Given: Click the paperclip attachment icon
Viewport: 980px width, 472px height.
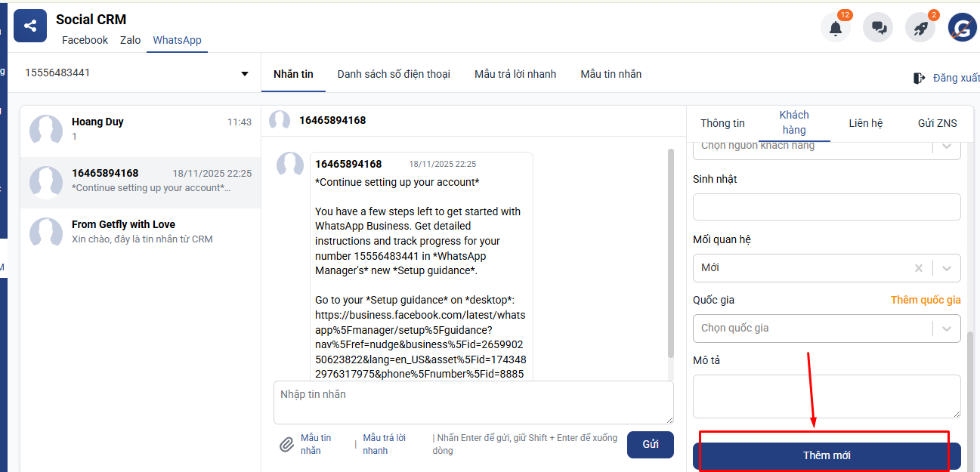Looking at the screenshot, I should click(286, 444).
